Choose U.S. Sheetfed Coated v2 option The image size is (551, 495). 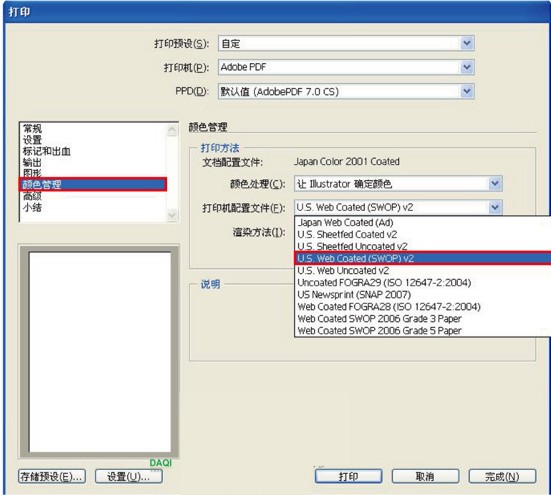[x=347, y=234]
